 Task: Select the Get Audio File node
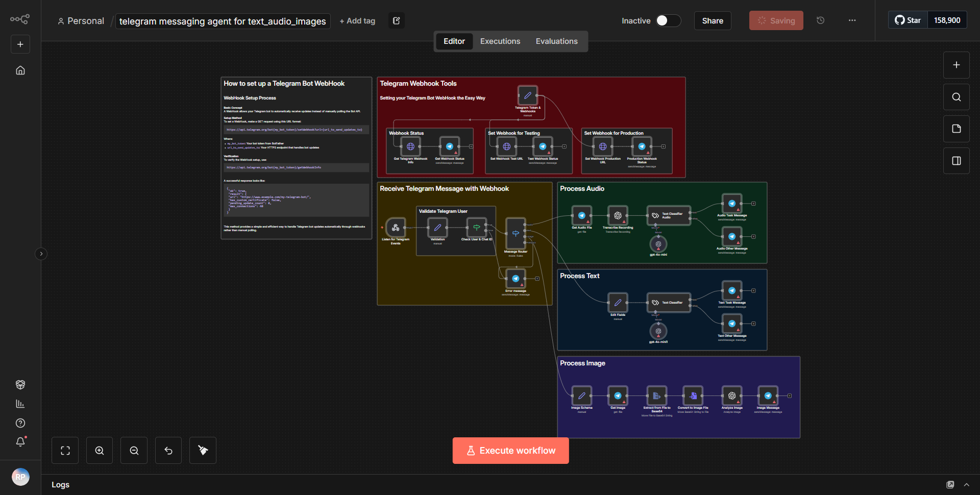(582, 215)
